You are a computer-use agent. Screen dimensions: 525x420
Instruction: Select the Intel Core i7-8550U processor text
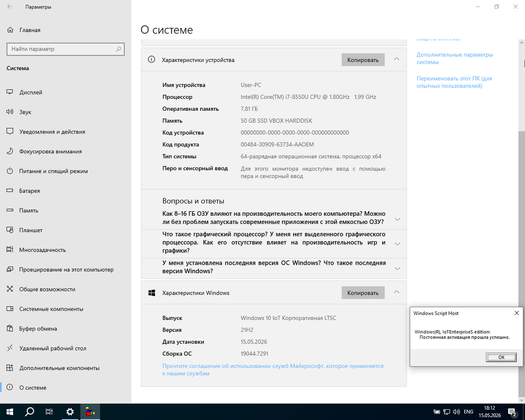click(308, 97)
